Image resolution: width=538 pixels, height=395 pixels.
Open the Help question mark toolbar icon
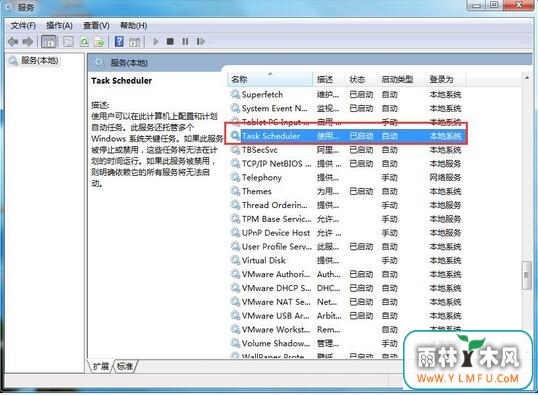tap(119, 42)
